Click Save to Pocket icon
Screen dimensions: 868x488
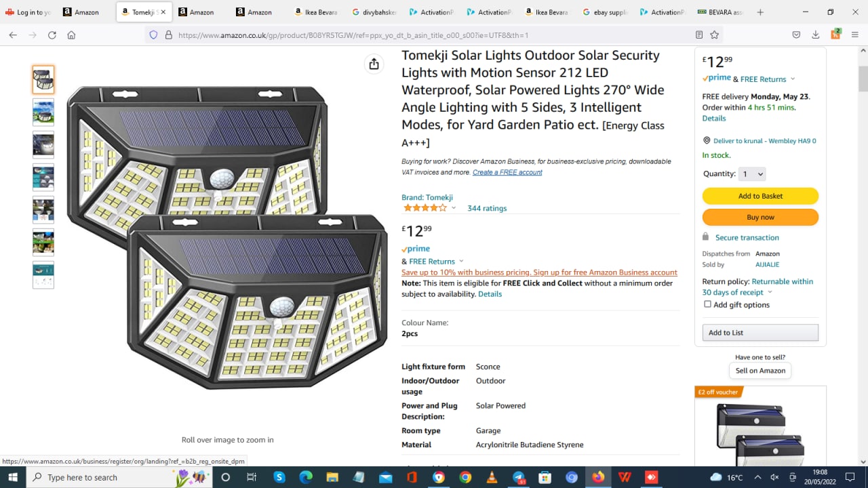797,35
